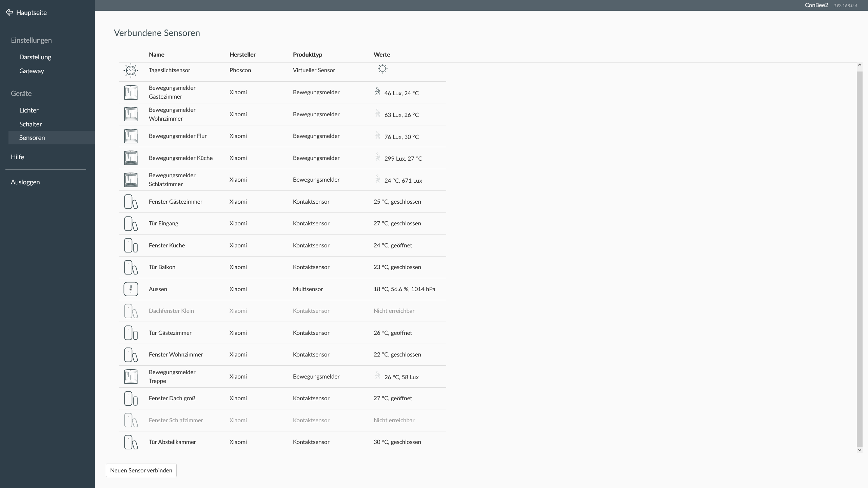Click the Bewegungsmelder Wohnzimmer sensor icon
The height and width of the screenshot is (488, 868).
point(131,114)
